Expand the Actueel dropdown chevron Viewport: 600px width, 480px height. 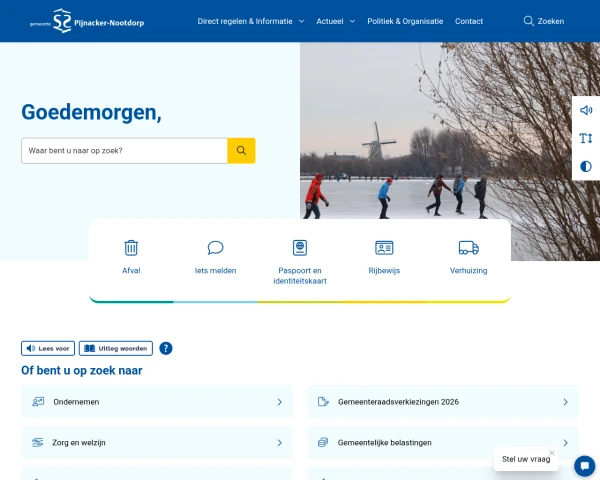coord(352,21)
